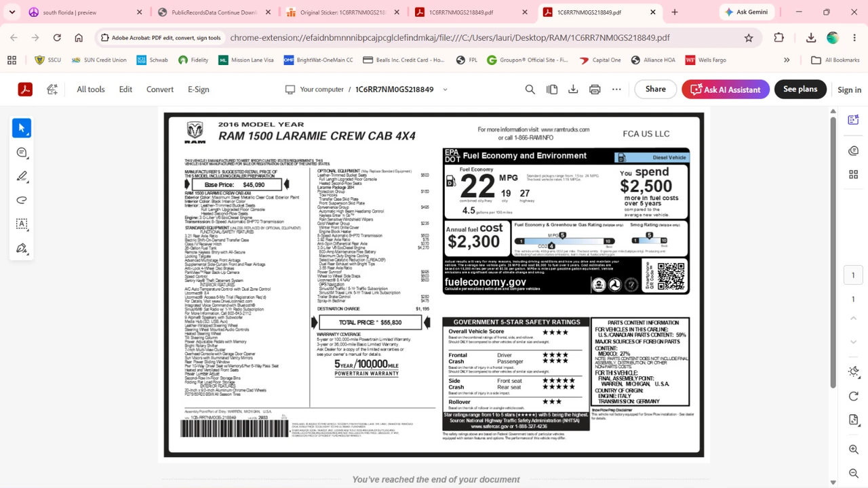Viewport: 868px width, 488px height.
Task: Open the SUN Credit Union bookmark
Action: click(x=98, y=60)
